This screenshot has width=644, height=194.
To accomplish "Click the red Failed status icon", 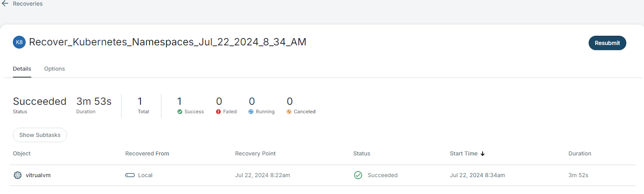I will [219, 112].
